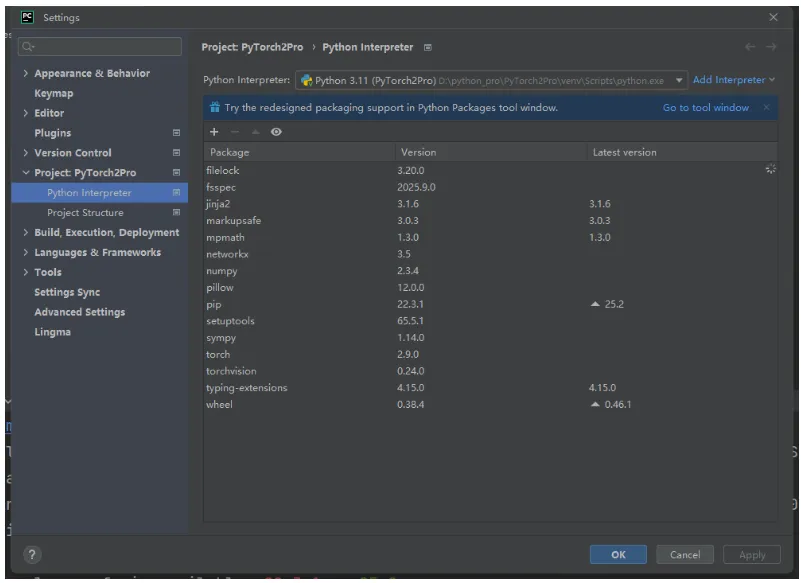Click the icon beside the Python Interpreter tree item
The image size is (801, 583).
tap(176, 193)
